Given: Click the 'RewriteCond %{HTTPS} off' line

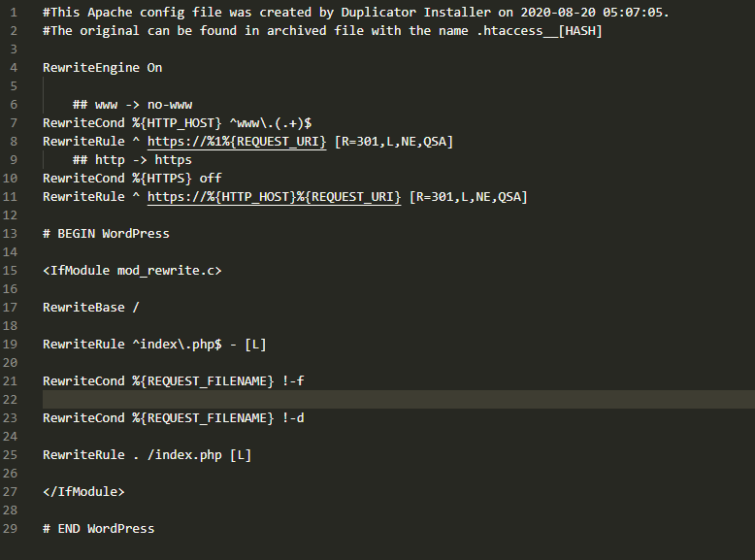Looking at the screenshot, I should pos(132,179).
